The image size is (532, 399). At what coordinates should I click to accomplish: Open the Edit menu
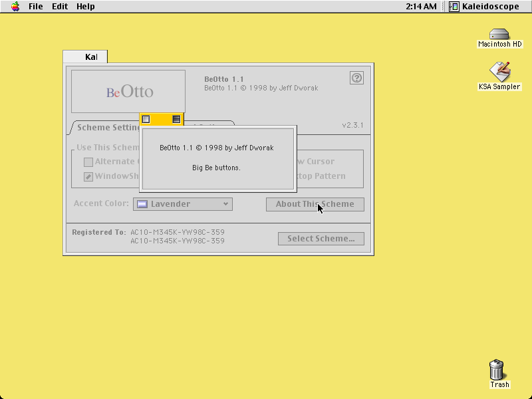coord(60,7)
